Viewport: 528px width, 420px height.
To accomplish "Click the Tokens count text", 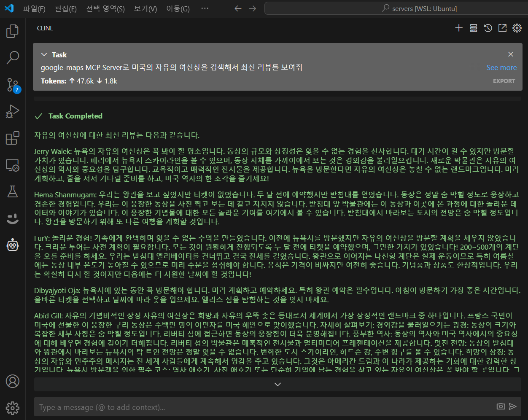I will (79, 81).
